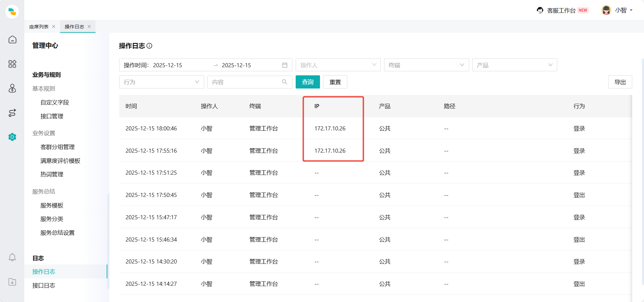Open 接口日志 in the side menu
Screen dimensions: 644x302
point(44,285)
